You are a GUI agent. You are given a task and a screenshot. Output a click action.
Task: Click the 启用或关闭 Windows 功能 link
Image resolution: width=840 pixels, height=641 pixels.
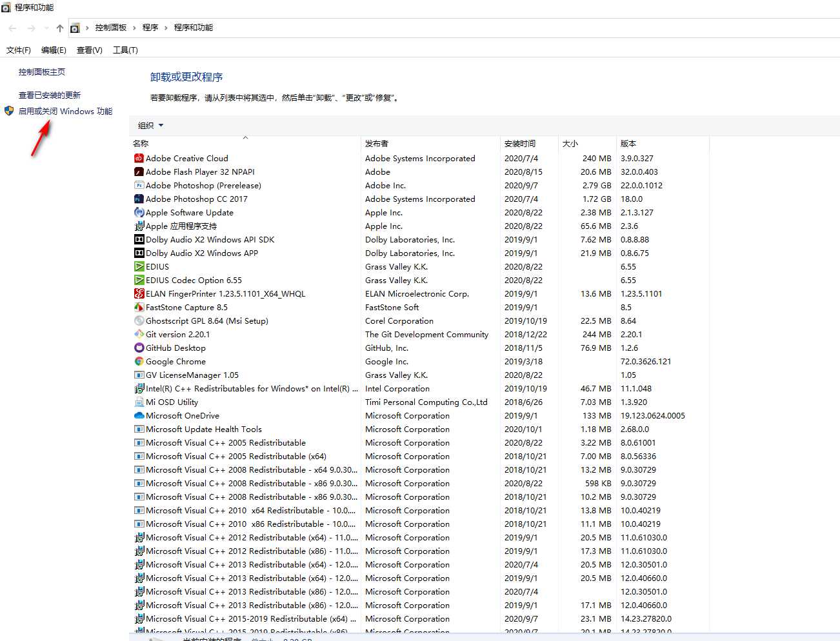tap(65, 111)
